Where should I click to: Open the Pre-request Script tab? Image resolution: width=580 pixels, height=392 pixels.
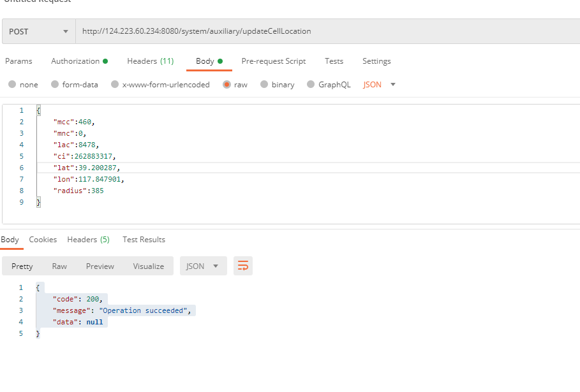click(273, 61)
